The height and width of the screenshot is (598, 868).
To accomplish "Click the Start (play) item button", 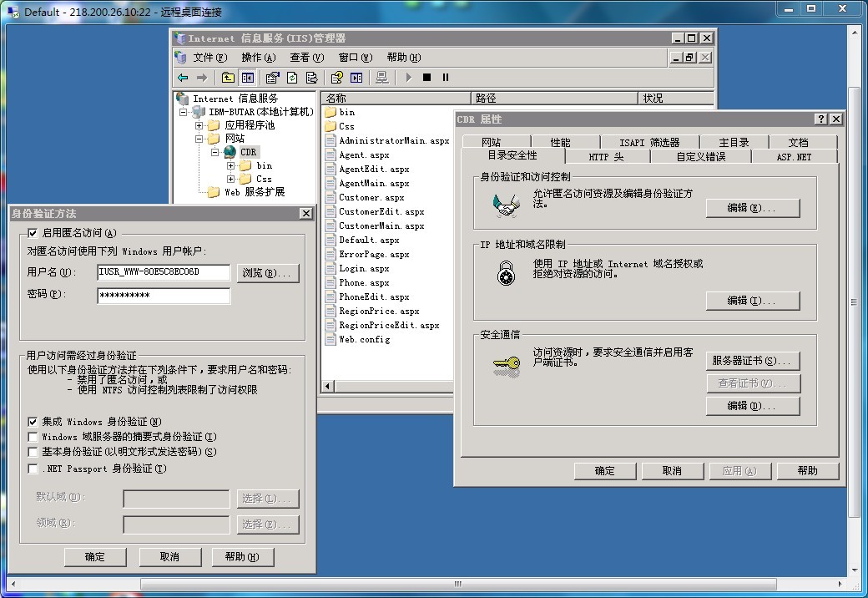I will coord(408,78).
